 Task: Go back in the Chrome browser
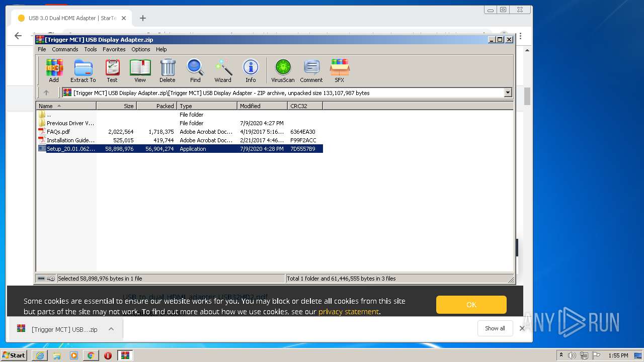tap(18, 36)
